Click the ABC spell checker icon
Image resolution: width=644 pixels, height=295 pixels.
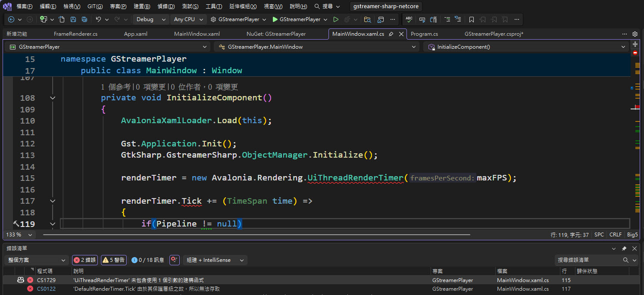click(409, 19)
